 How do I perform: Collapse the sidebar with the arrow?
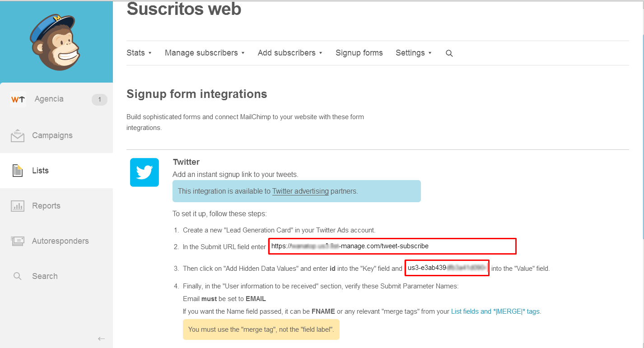(x=102, y=339)
